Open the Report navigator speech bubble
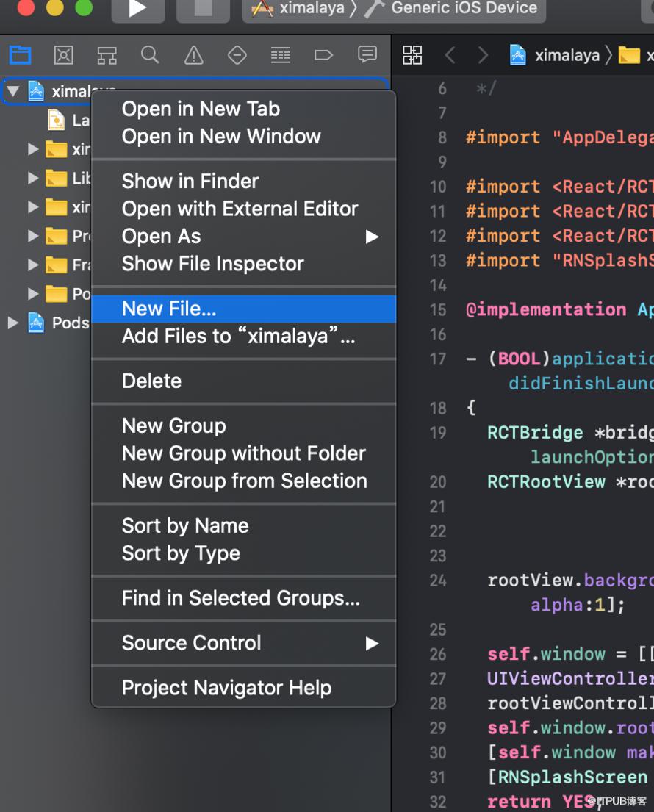The image size is (654, 812). pos(367,54)
